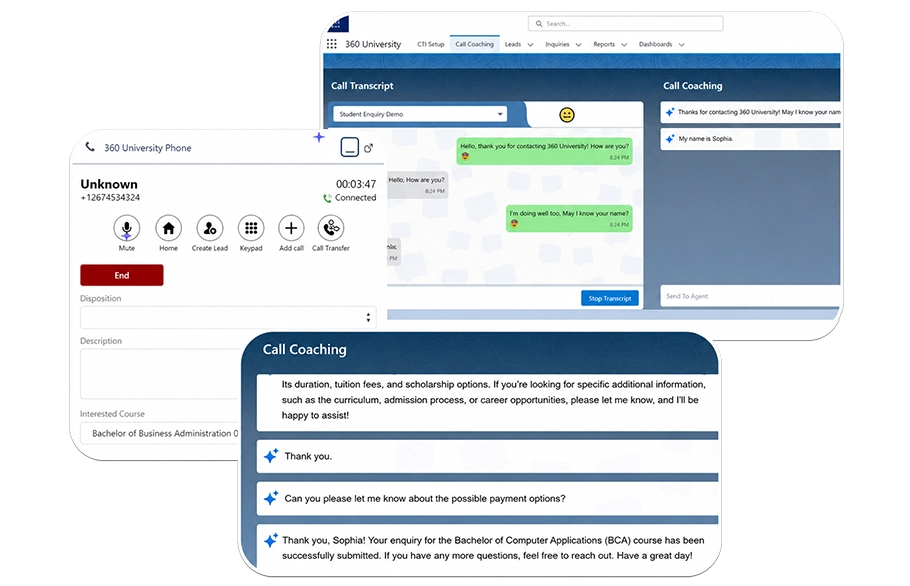Click the 360 University app name
The width and height of the screenshot is (910, 586).
click(x=373, y=44)
